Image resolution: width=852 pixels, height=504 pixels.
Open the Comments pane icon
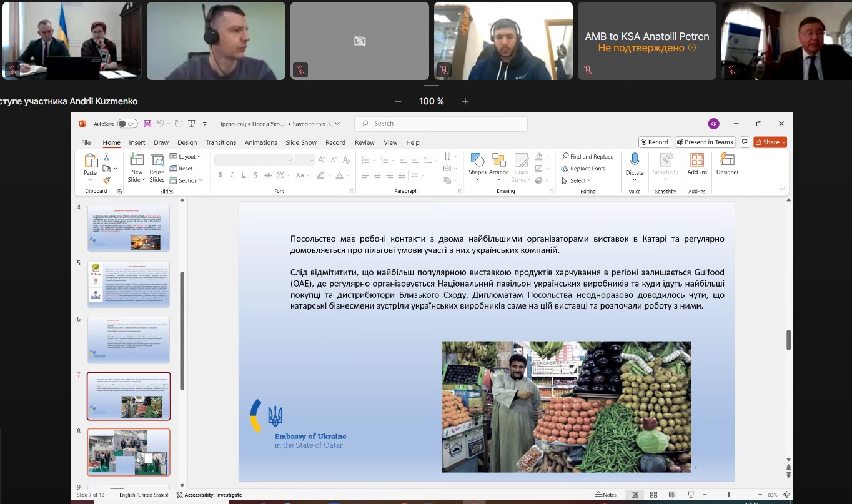[x=745, y=142]
